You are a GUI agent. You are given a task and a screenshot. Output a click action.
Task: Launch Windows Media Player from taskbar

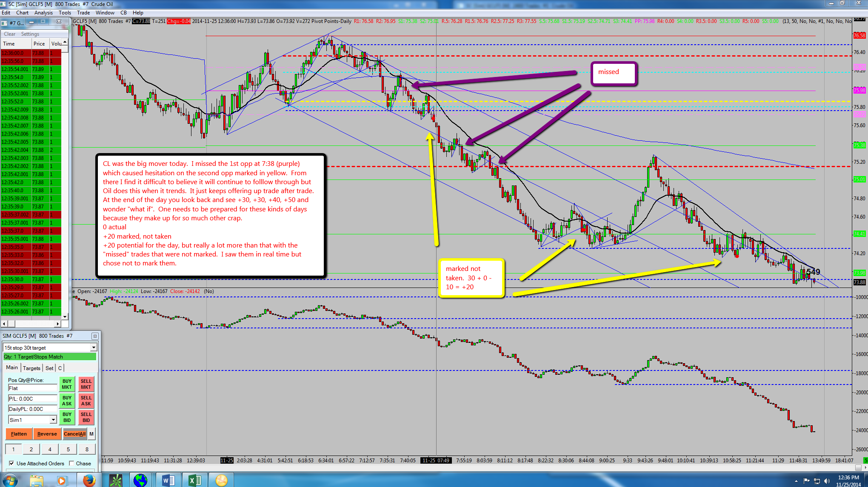(61, 480)
